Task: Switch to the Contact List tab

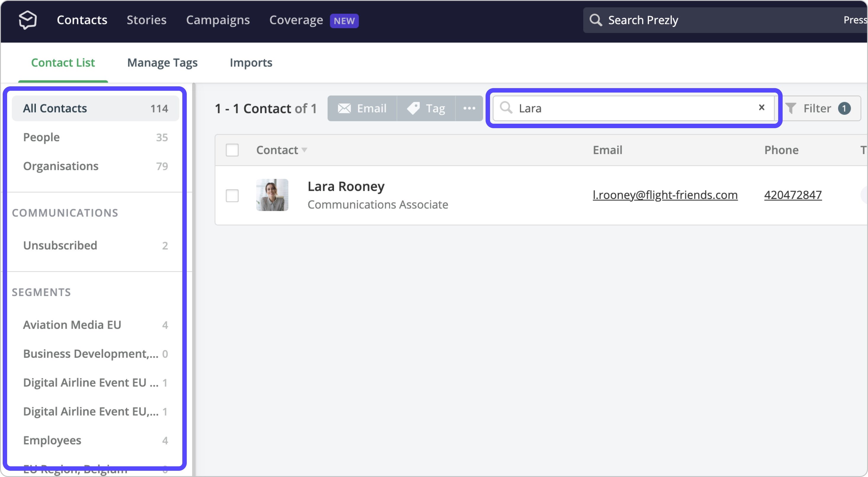Action: (63, 63)
